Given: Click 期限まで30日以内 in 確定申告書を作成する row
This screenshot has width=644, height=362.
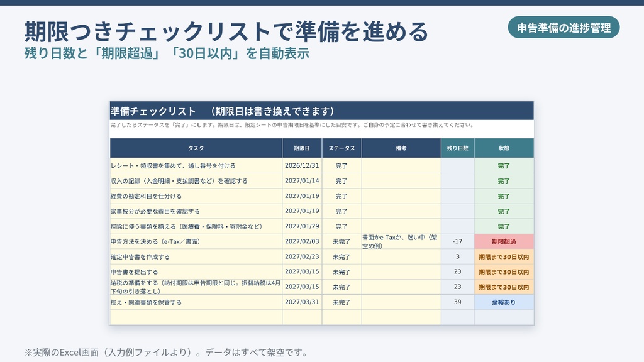Looking at the screenshot, I should coord(504,257).
